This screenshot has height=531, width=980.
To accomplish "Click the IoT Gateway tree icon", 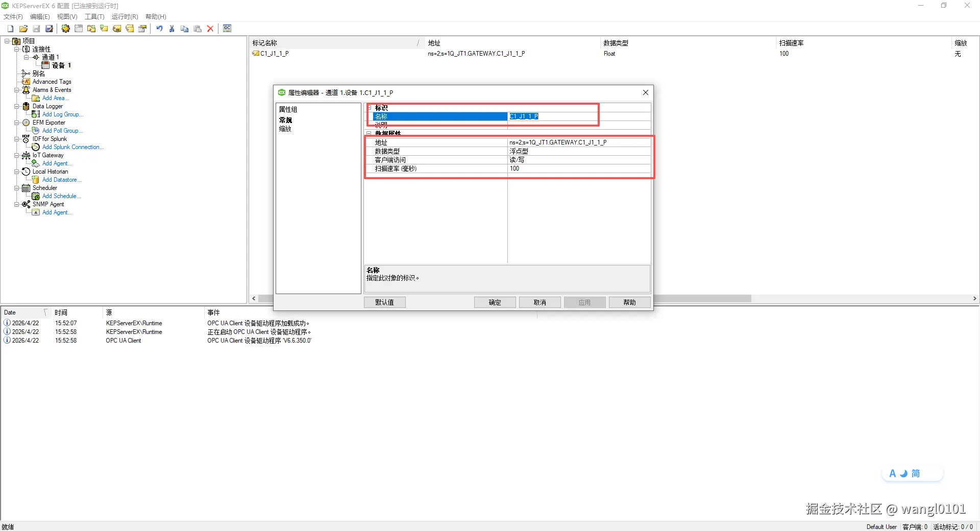I will (26, 155).
